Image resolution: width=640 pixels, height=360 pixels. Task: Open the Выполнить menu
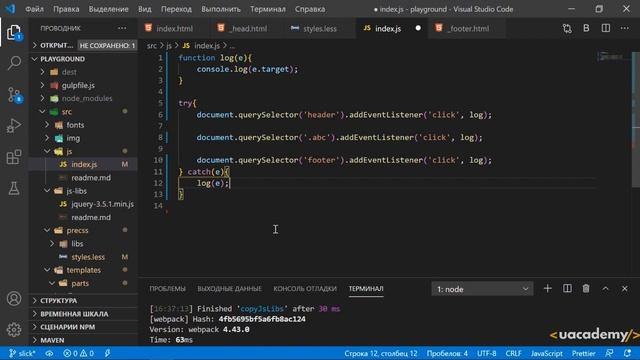pyautogui.click(x=221, y=9)
